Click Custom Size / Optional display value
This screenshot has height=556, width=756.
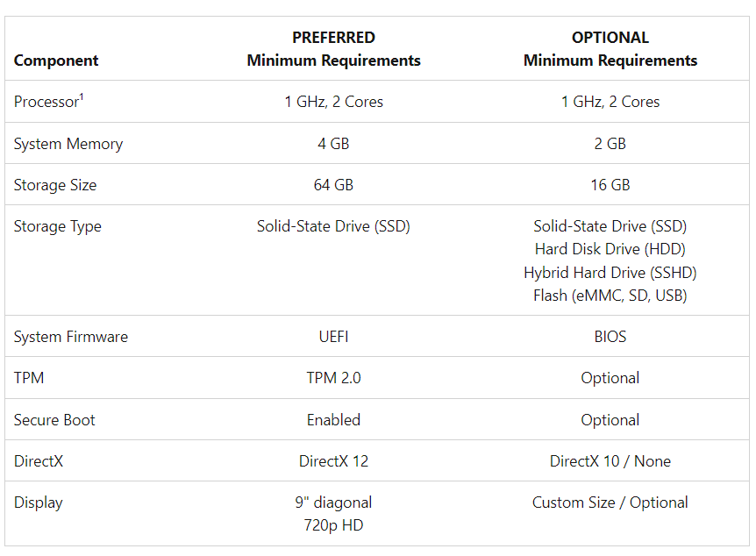[x=610, y=503]
